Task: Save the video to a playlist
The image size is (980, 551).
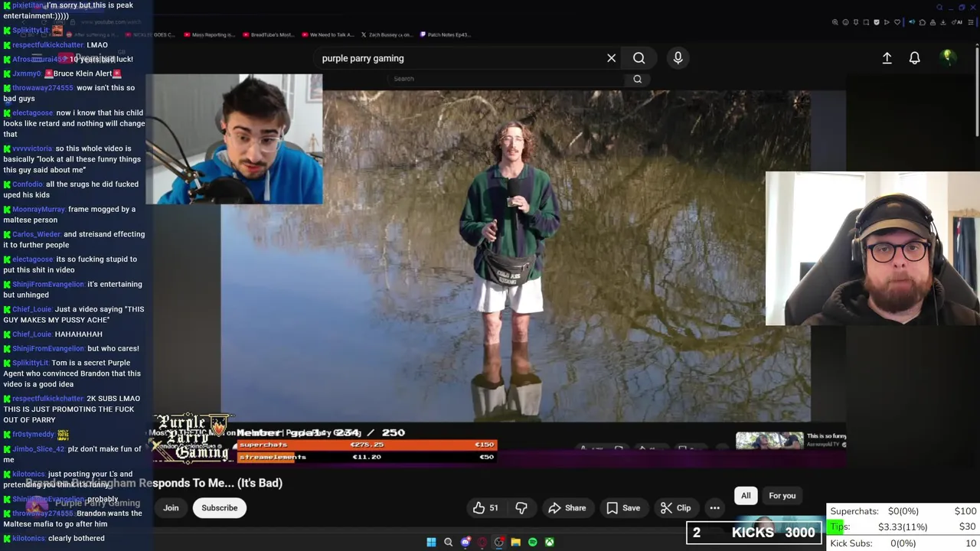Action: coord(623,507)
